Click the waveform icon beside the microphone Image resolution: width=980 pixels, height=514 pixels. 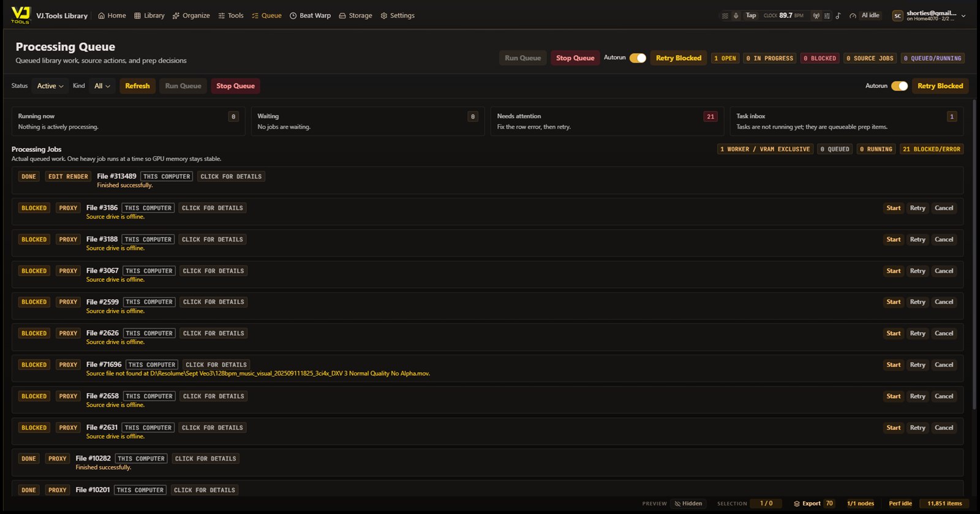(725, 16)
